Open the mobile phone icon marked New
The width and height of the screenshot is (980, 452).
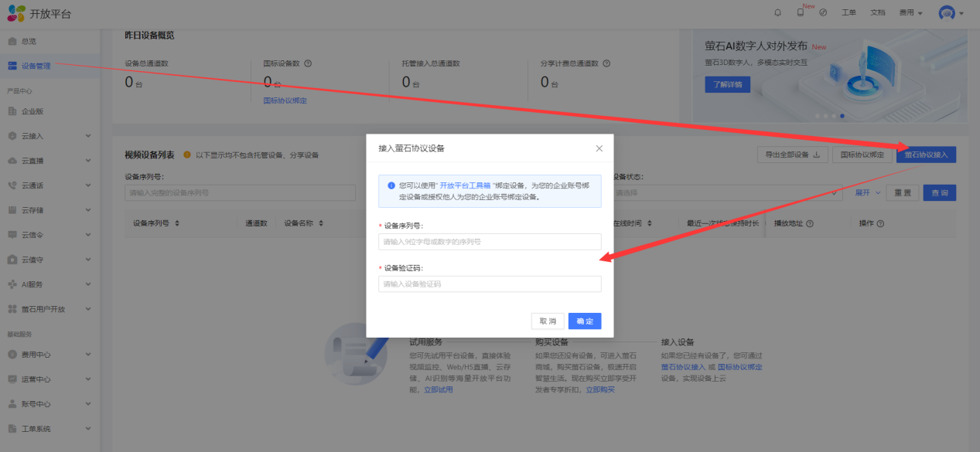[800, 12]
